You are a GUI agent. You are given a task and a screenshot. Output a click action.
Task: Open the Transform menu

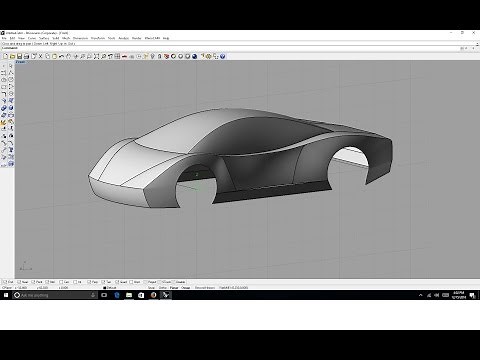coord(98,38)
